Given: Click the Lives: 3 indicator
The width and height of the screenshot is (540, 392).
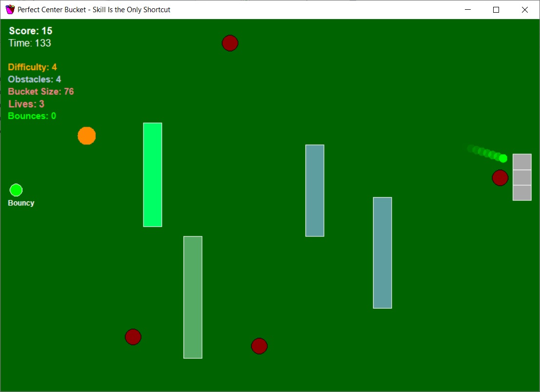Looking at the screenshot, I should (x=26, y=104).
